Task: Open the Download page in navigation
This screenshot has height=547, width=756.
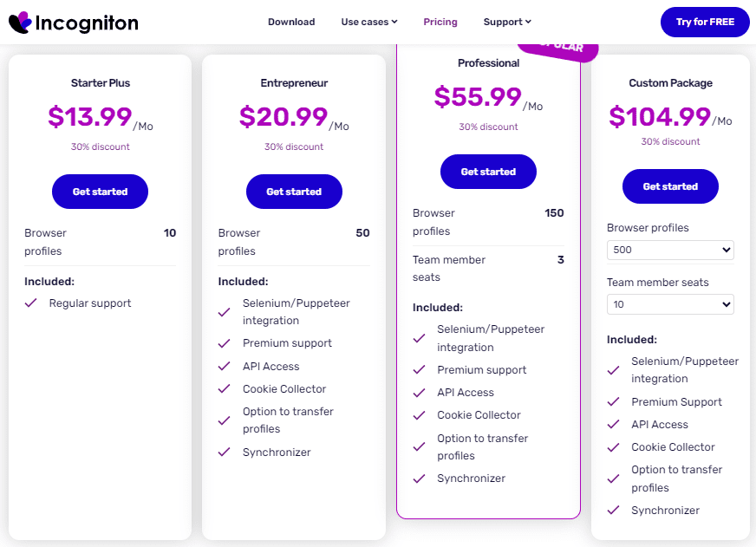Action: pyautogui.click(x=291, y=22)
